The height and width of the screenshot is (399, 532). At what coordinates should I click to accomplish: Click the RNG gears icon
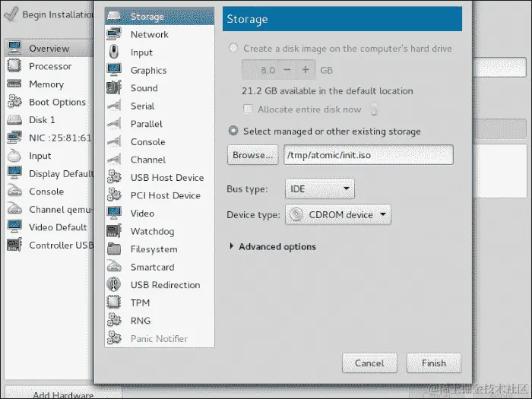pyautogui.click(x=114, y=320)
